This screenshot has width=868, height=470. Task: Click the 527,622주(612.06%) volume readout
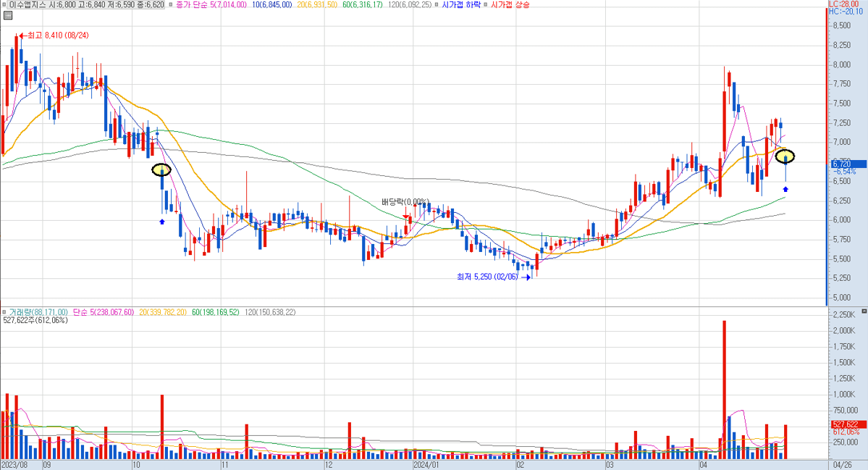35,321
